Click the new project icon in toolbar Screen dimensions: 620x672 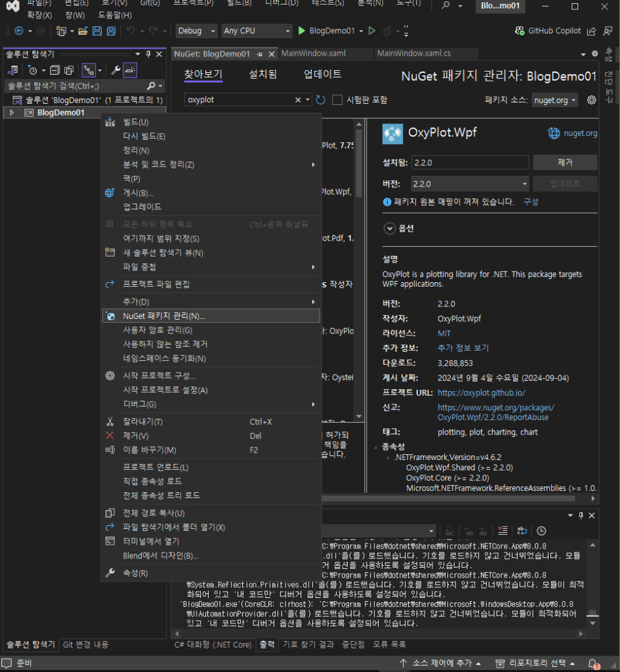pyautogui.click(x=61, y=31)
